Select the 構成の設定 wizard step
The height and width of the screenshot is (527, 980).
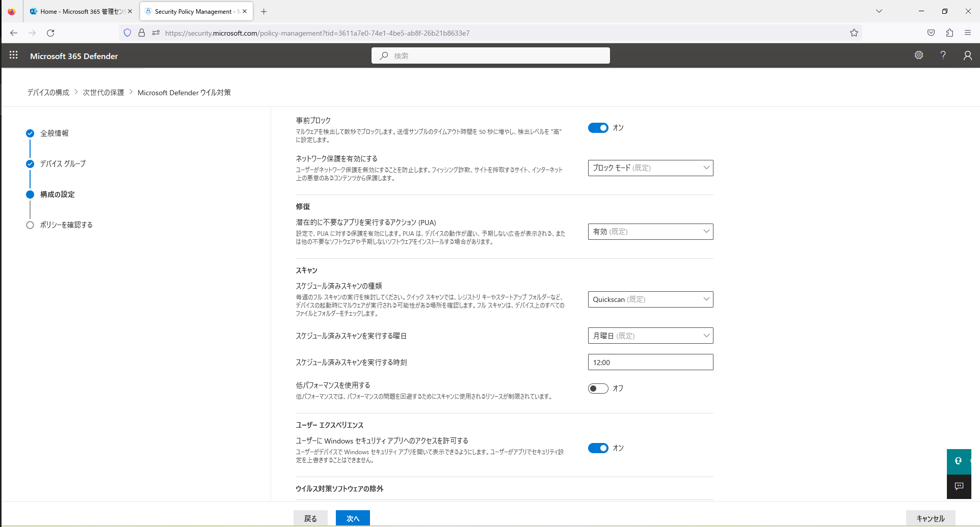57,195
